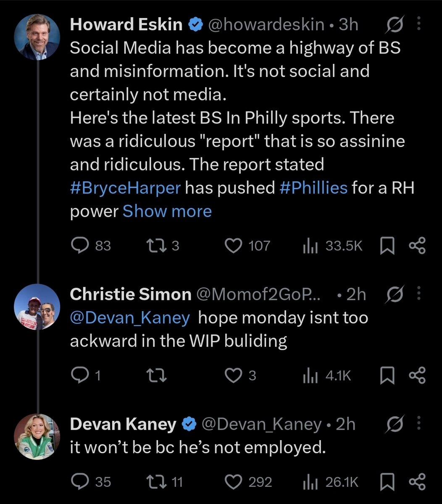442x504 pixels.
Task: Reply to Howard Eskin's tweet
Action: [78, 245]
